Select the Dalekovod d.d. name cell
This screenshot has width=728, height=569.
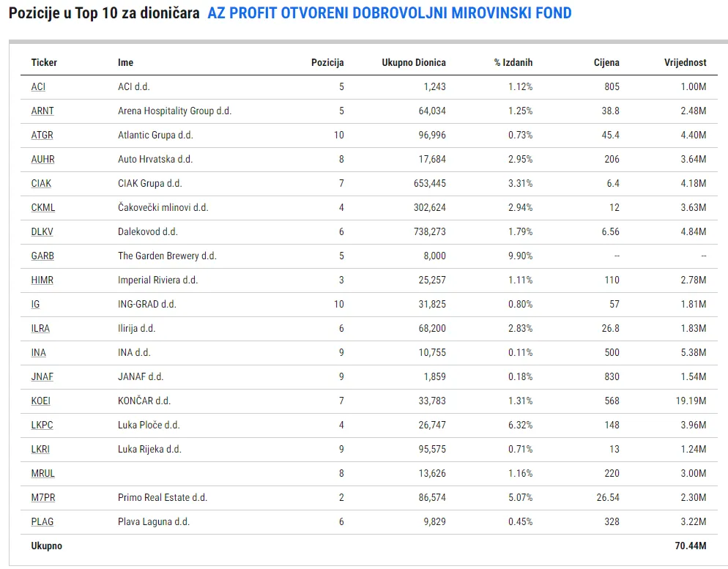click(x=148, y=231)
